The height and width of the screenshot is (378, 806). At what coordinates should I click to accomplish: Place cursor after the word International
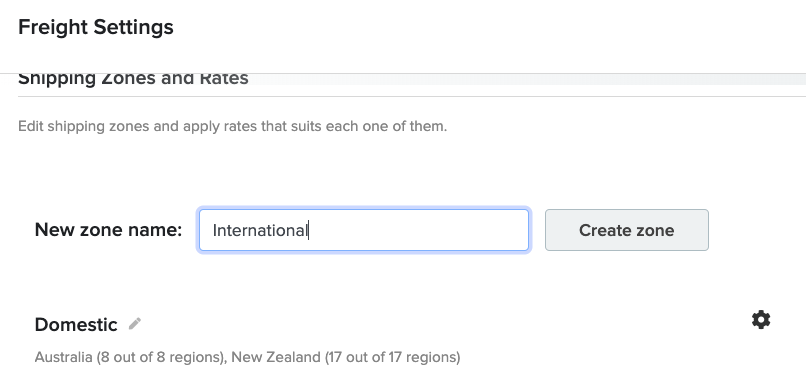tap(308, 230)
